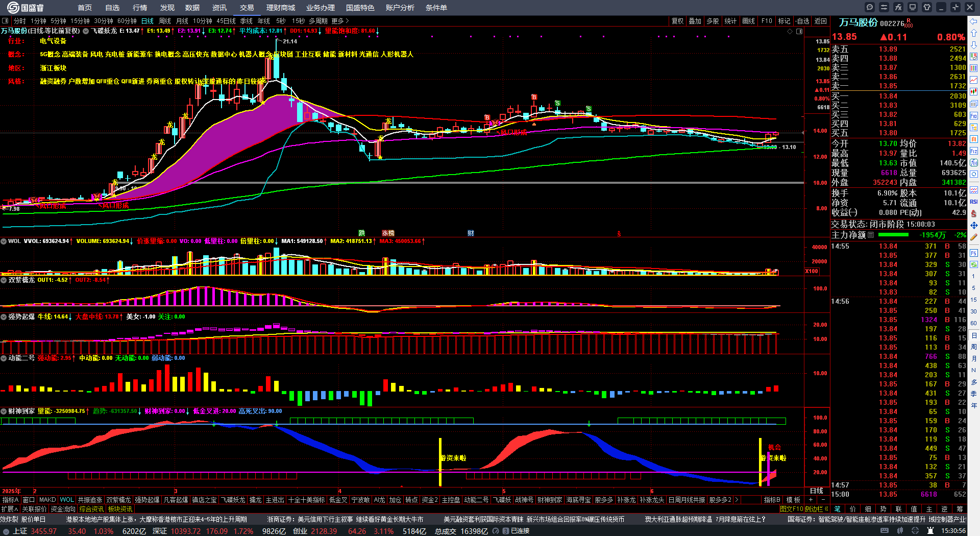Click the crosshair target icon in status bar

click(915, 531)
